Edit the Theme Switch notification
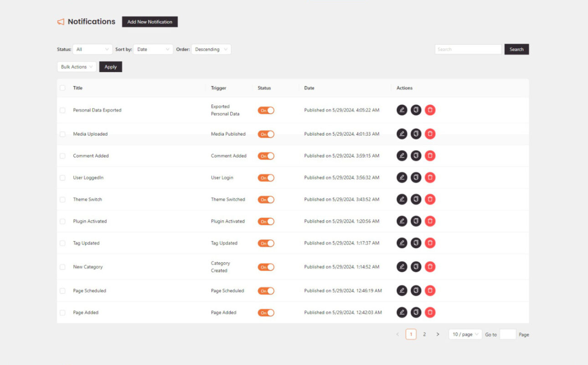This screenshot has width=588, height=365. (x=402, y=199)
